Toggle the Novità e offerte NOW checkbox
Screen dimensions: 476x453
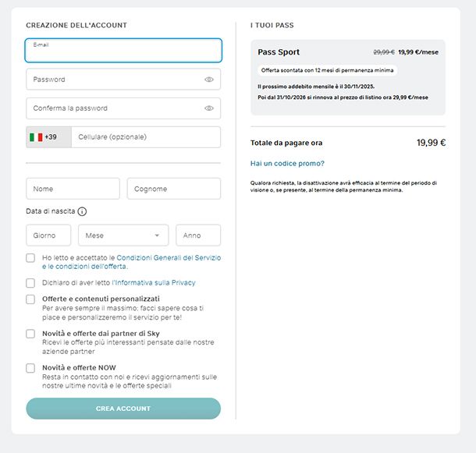(x=30, y=368)
